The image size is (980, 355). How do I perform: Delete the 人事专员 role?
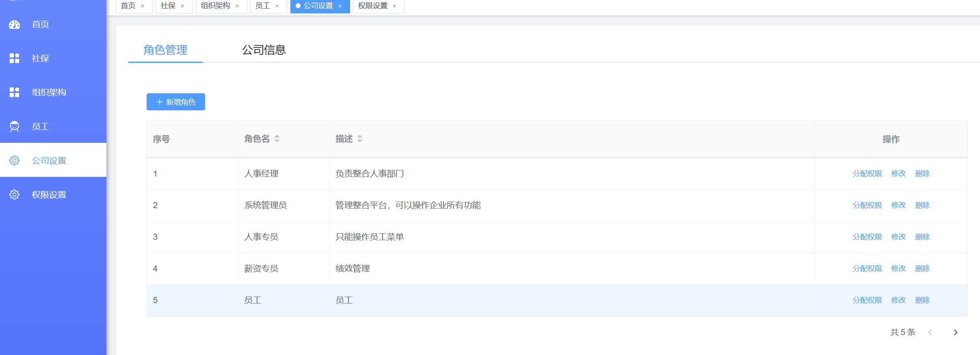tap(922, 237)
